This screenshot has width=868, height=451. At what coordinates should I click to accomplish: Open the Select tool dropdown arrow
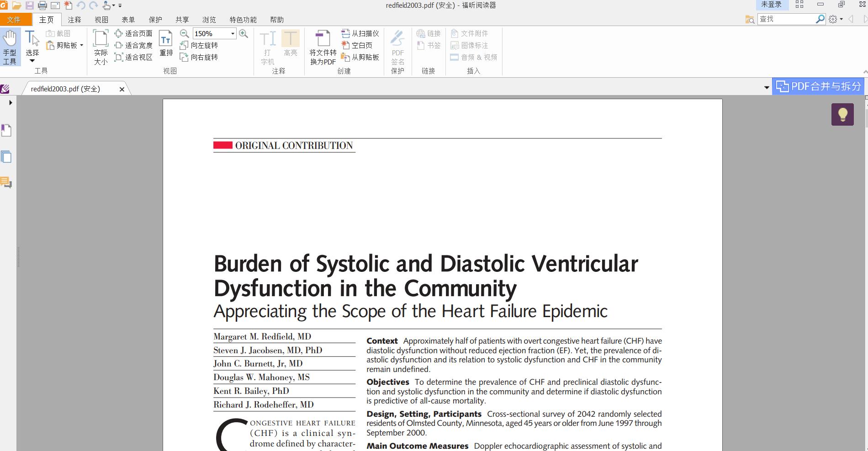pyautogui.click(x=32, y=61)
